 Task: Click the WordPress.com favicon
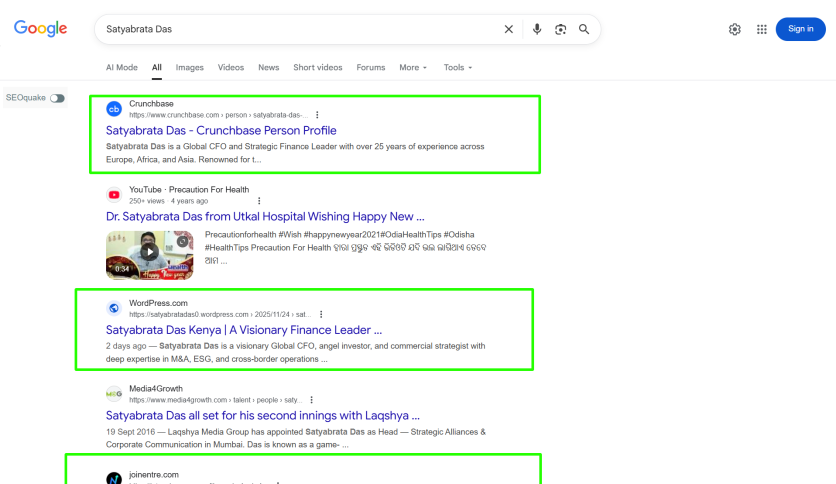(x=114, y=308)
